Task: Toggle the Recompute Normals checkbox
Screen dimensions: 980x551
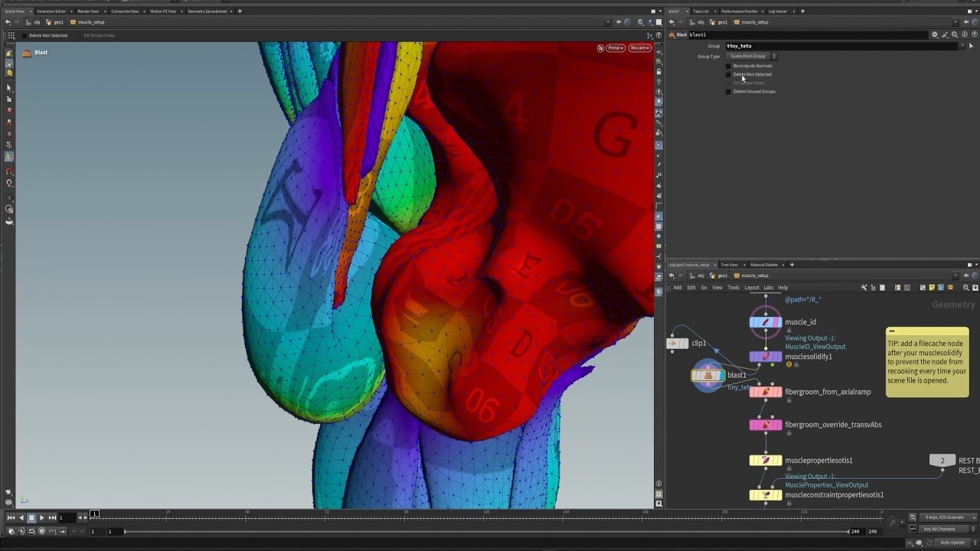Action: pyautogui.click(x=728, y=66)
